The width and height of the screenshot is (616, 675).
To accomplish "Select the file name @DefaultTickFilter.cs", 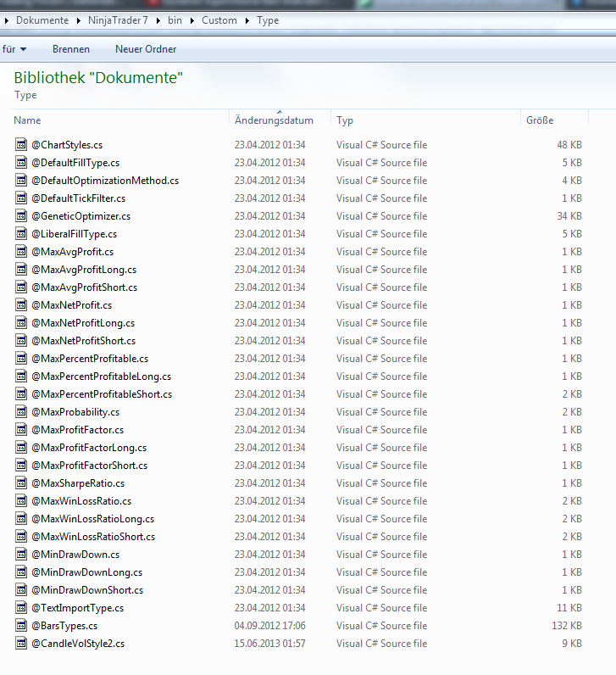I will 78,198.
